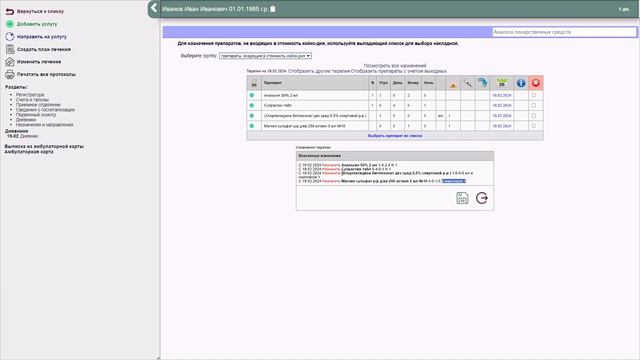The width and height of the screenshot is (640, 360).
Task: Click the calendar icon in the table header
Action: click(x=502, y=82)
